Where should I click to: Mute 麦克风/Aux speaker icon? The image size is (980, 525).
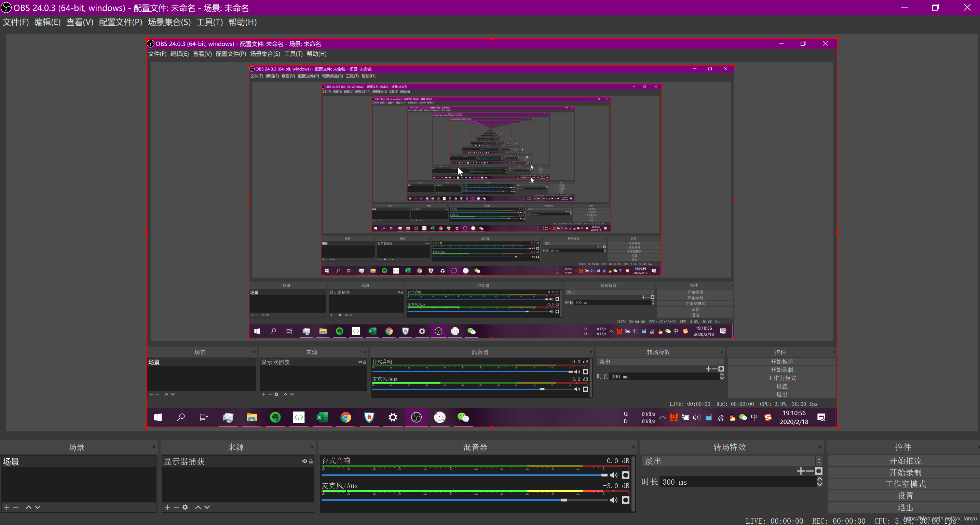tap(613, 500)
